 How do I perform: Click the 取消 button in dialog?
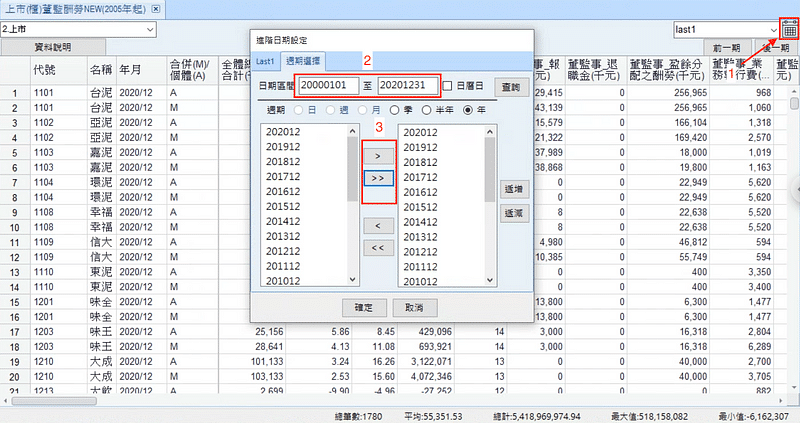(x=414, y=307)
